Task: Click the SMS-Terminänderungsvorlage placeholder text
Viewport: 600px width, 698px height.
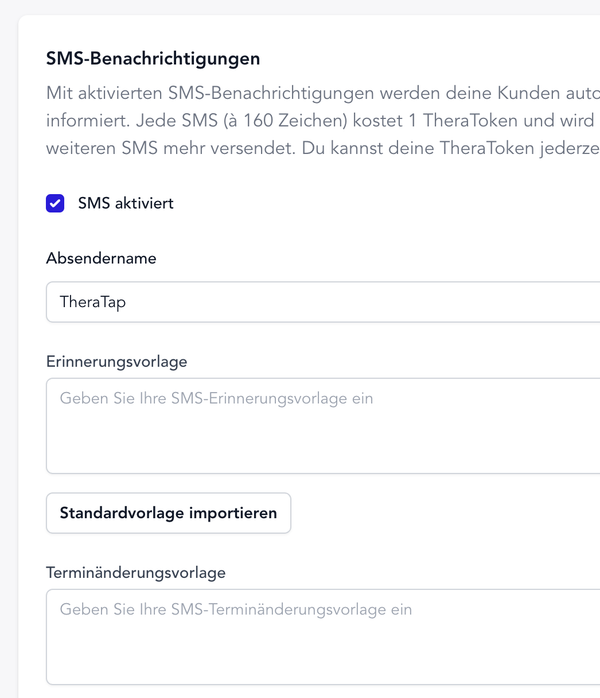Action: (235, 609)
